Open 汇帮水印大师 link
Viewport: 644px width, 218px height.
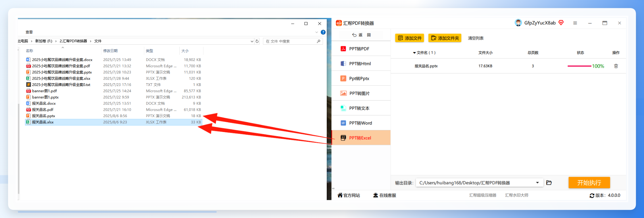click(x=517, y=195)
